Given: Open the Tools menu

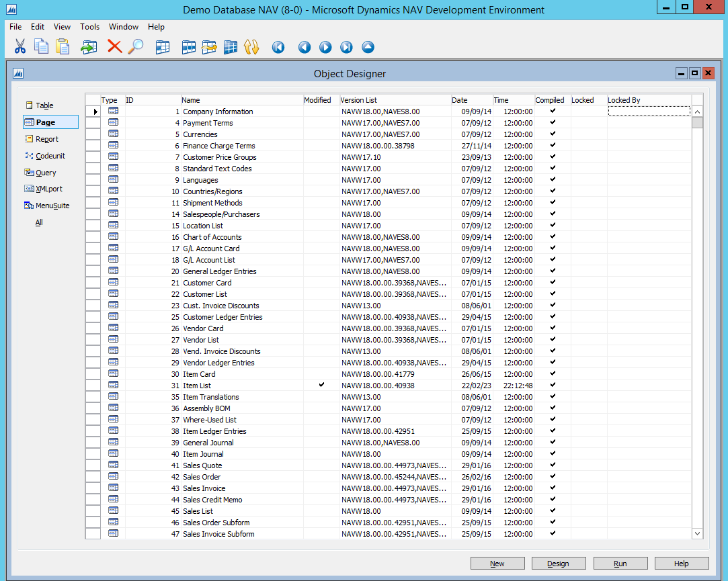Looking at the screenshot, I should click(89, 26).
